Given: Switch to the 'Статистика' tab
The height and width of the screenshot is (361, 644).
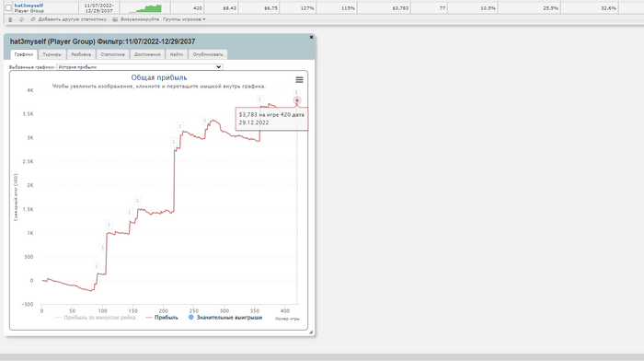Looking at the screenshot, I should (112, 54).
